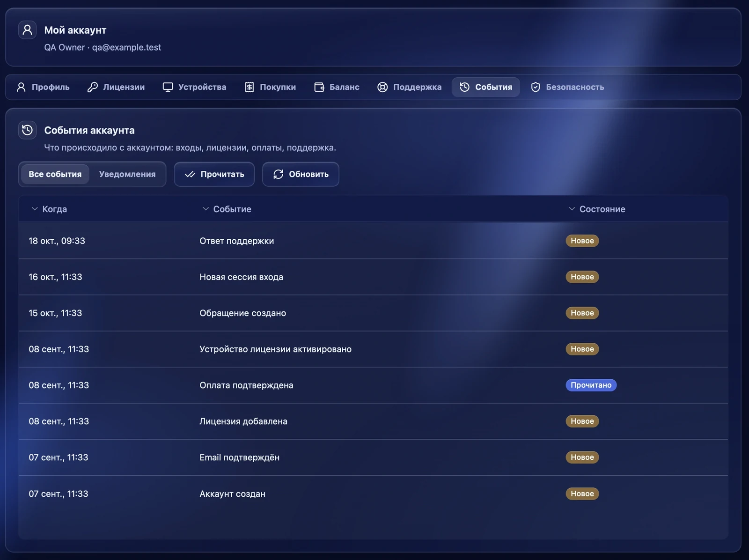Click the Прочитано status badge
The width and height of the screenshot is (749, 560).
[591, 385]
